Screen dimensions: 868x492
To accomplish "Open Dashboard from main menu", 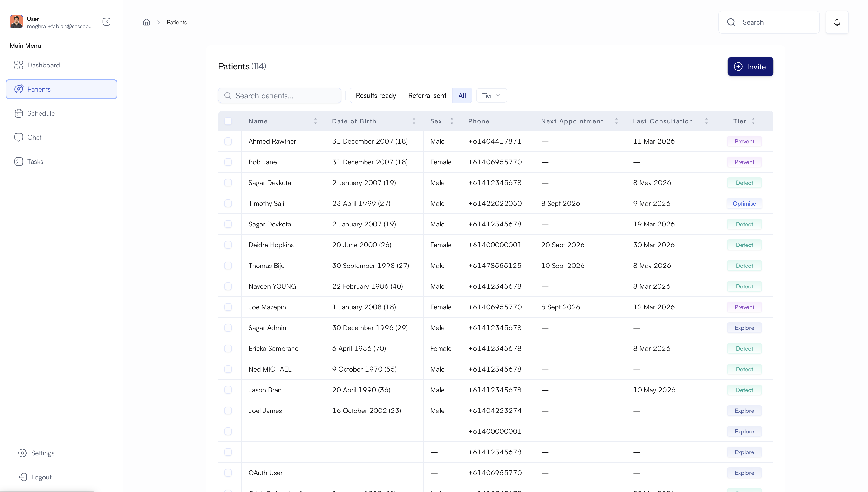I will pyautogui.click(x=61, y=65).
